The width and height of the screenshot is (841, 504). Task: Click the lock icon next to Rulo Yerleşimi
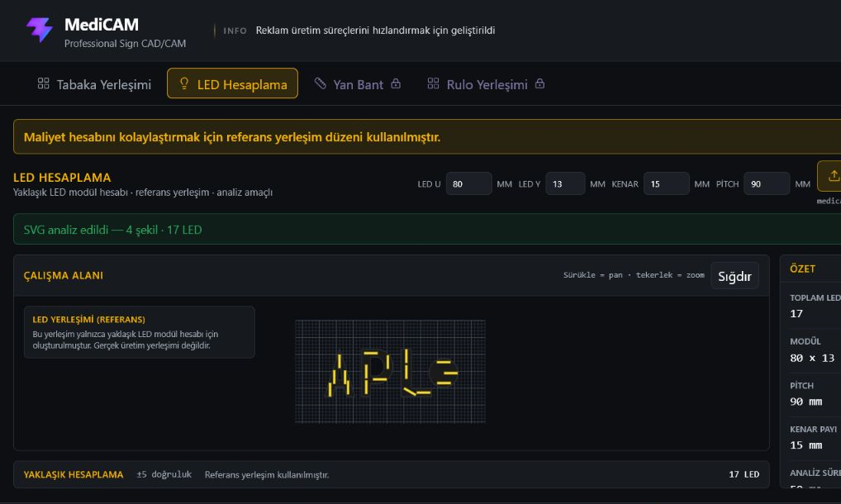click(x=540, y=83)
